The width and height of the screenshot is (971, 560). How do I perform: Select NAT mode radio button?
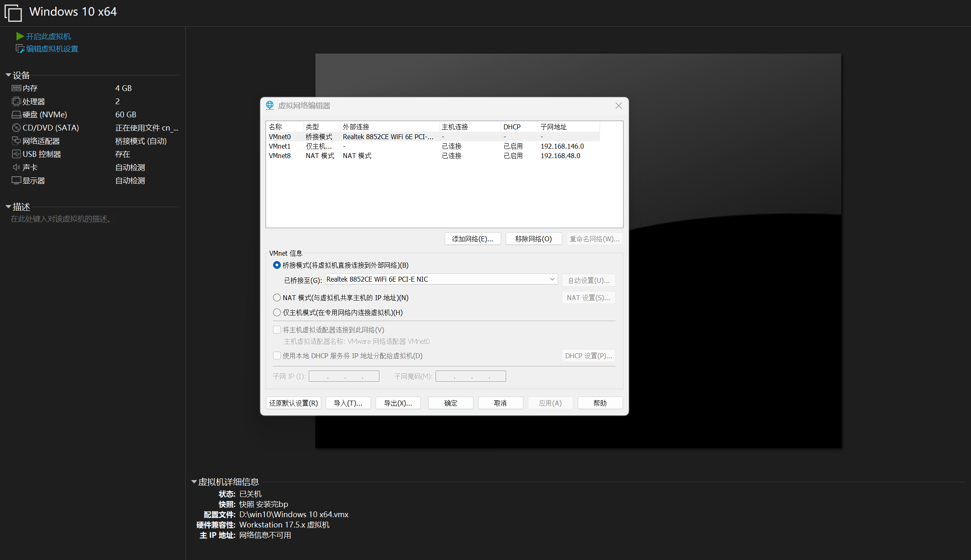pos(277,297)
